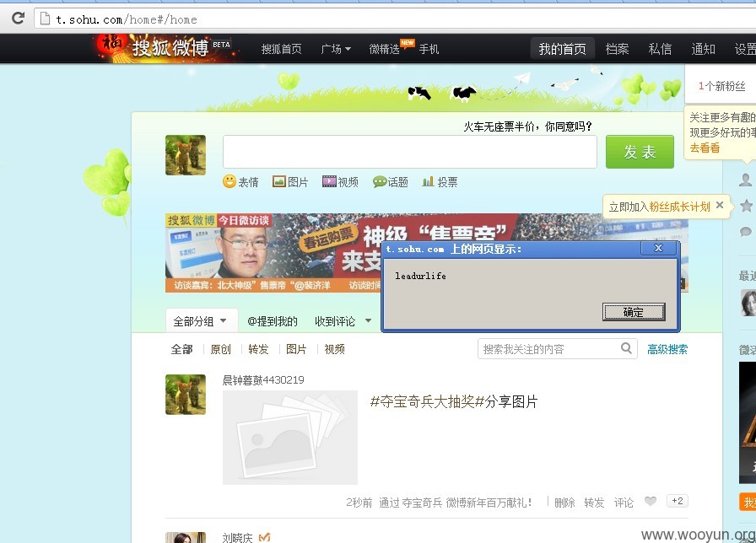Click the +2 button on the post

tap(677, 501)
